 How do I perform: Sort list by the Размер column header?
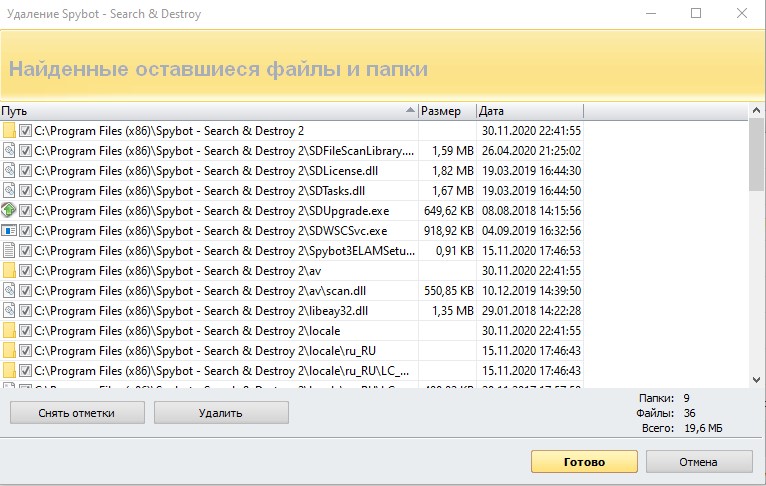point(447,111)
